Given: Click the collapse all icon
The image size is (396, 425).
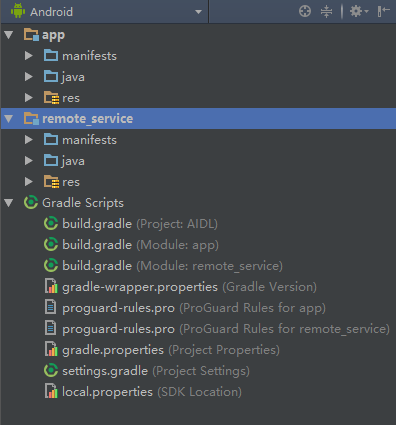Looking at the screenshot, I should click(x=326, y=11).
